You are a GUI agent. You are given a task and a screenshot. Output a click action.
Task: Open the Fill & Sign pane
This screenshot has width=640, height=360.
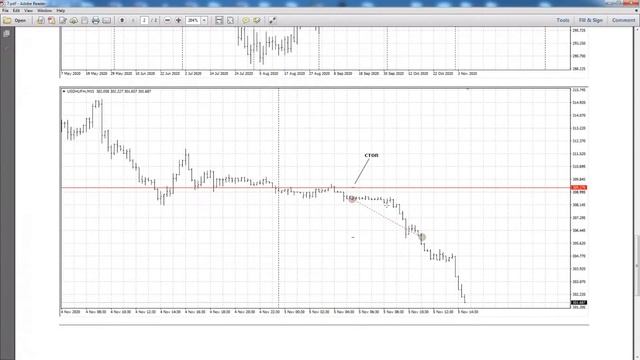point(591,20)
